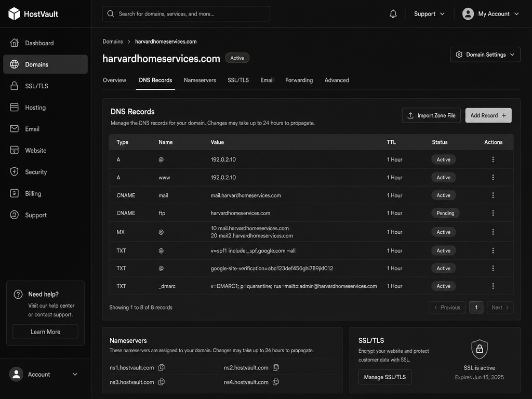
Task: Open notifications bell icon
Action: [393, 14]
